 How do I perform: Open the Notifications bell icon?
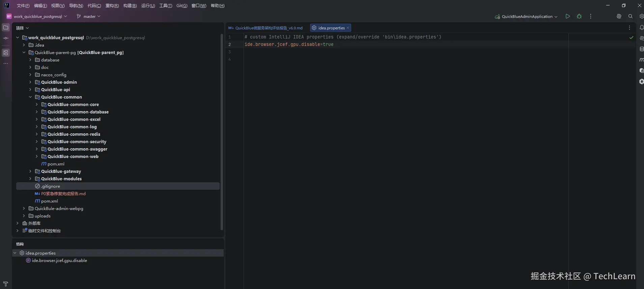641,28
